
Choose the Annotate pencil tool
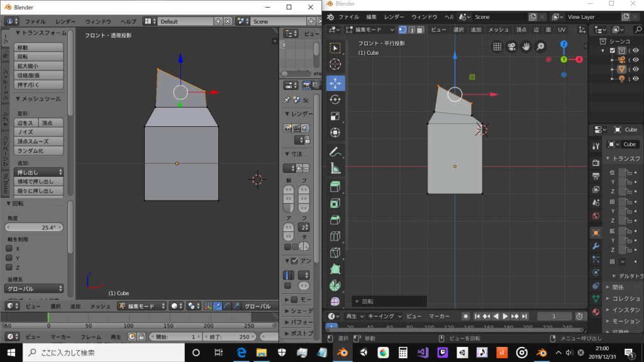[x=335, y=151]
